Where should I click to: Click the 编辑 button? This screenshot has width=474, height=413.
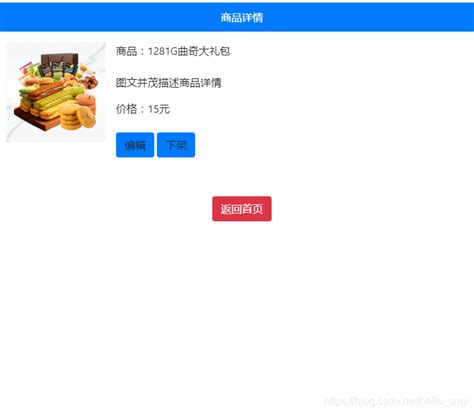135,145
